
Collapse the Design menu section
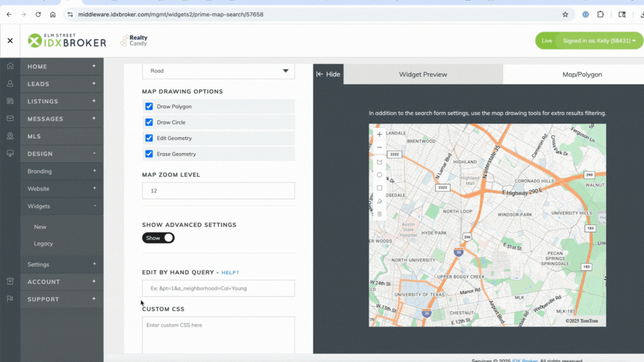pos(94,153)
